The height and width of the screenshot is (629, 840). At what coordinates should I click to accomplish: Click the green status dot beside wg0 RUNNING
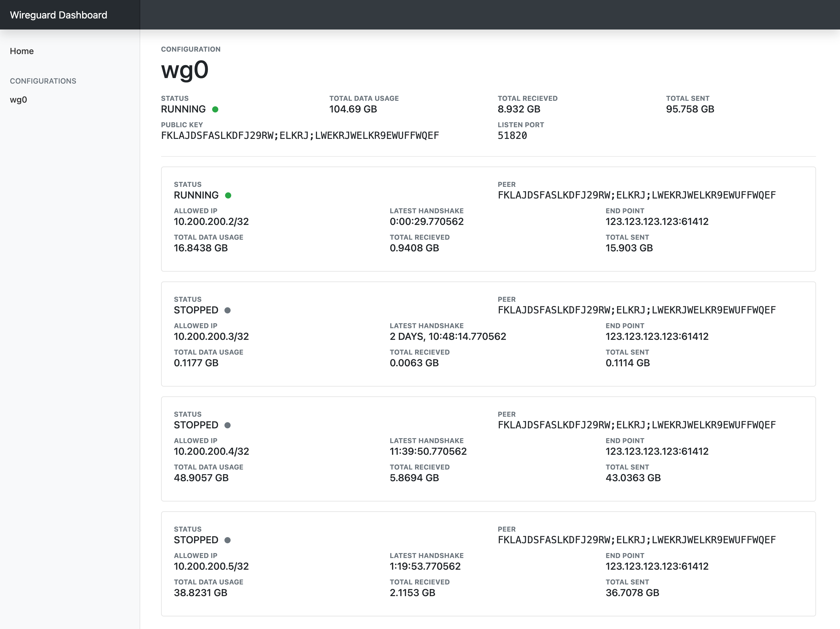click(x=215, y=109)
